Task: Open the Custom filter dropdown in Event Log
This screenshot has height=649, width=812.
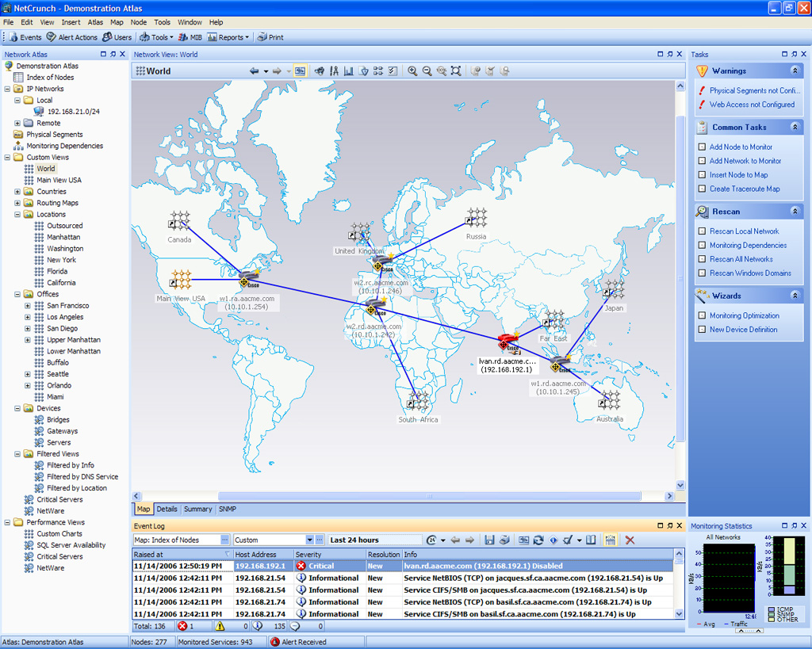Action: coord(309,540)
